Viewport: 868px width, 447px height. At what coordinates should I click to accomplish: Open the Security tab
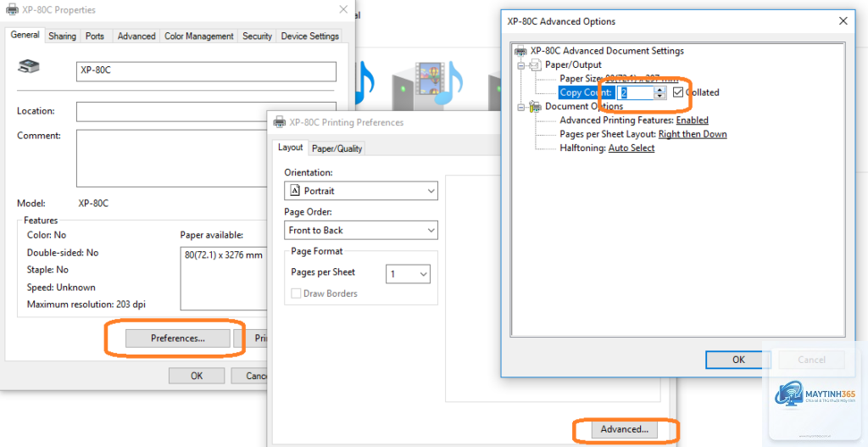coord(257,36)
